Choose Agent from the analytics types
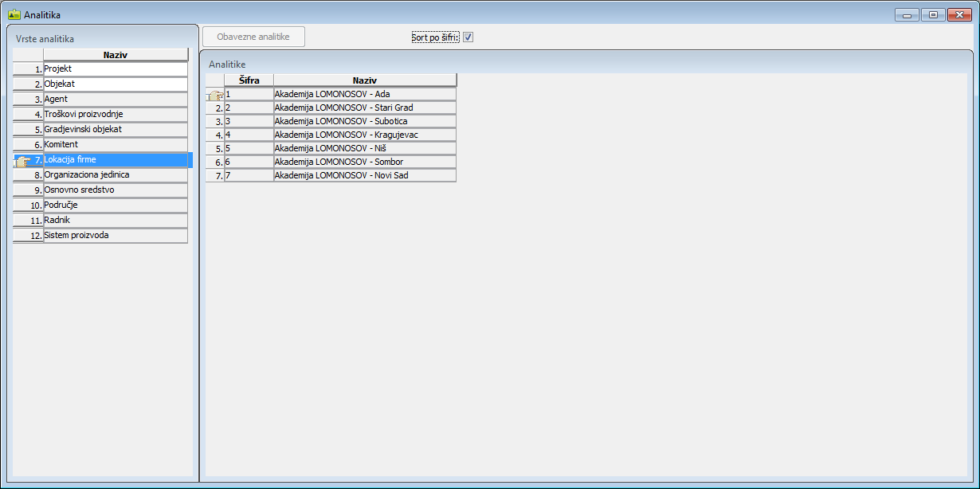Image resolution: width=980 pixels, height=489 pixels. pos(115,99)
